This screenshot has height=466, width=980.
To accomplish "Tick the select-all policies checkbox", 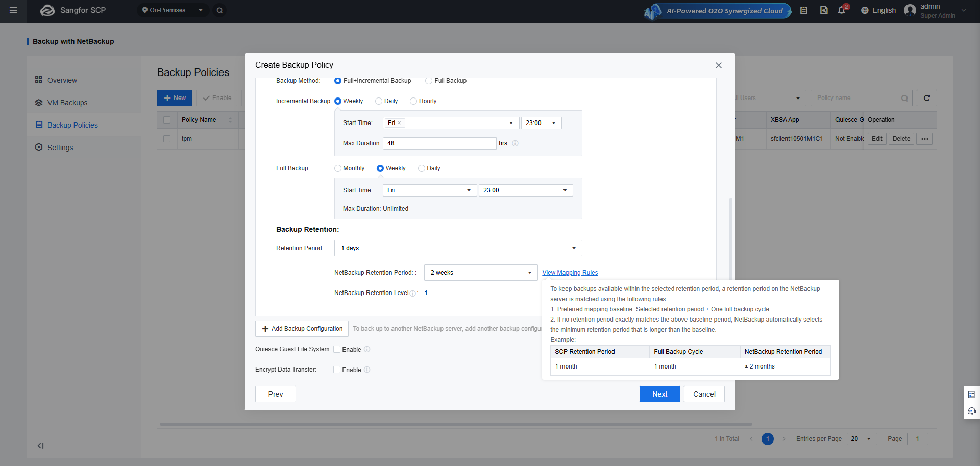I will pos(167,120).
